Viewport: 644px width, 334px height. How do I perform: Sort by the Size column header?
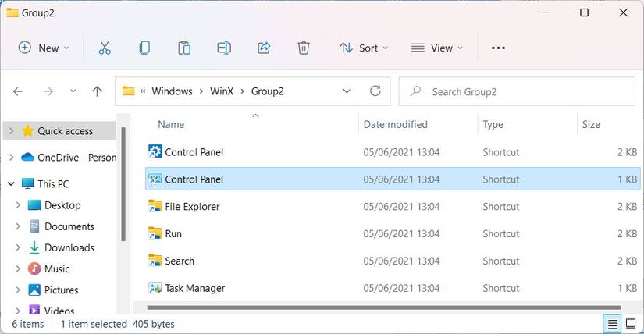(x=591, y=125)
